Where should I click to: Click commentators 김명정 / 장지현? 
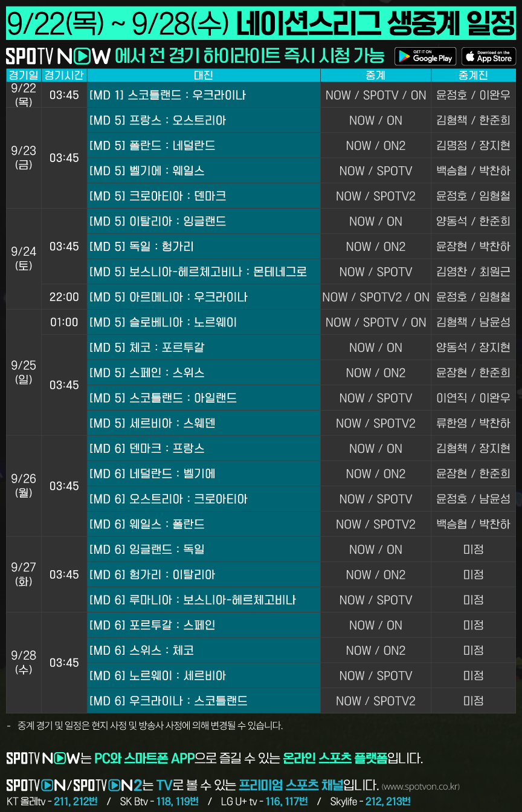[x=474, y=146]
